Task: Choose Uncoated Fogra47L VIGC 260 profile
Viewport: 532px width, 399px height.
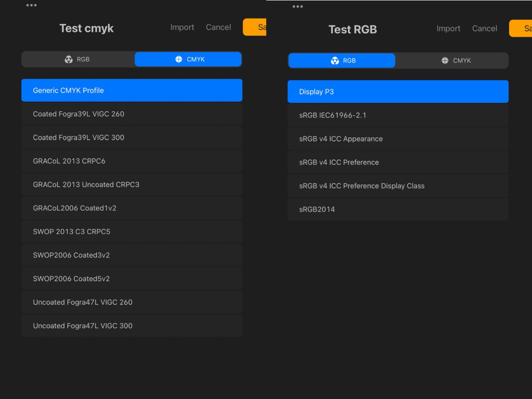Action: click(132, 302)
